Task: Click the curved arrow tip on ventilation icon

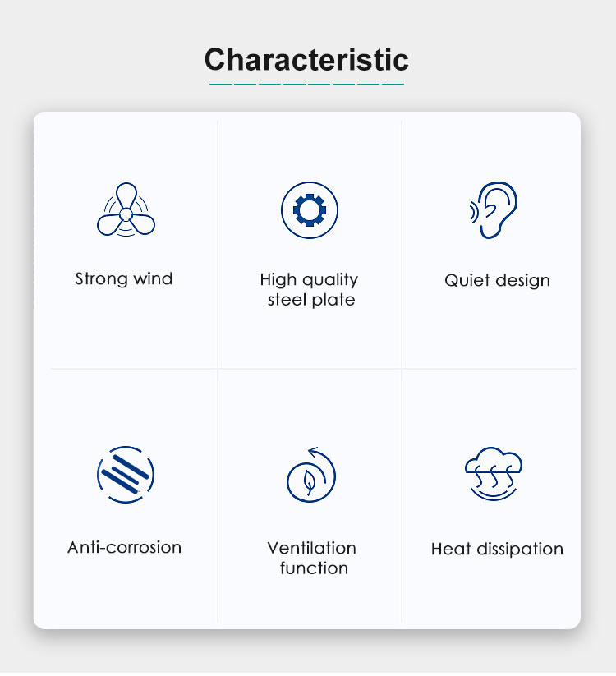Action: click(x=314, y=452)
